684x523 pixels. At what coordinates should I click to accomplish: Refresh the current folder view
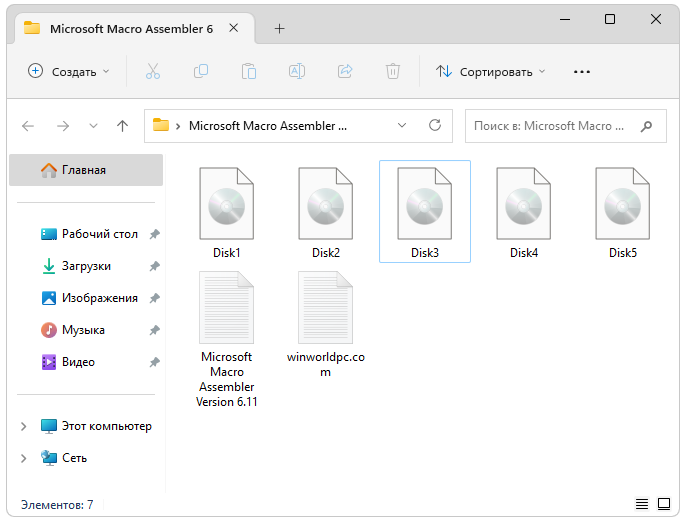(435, 126)
